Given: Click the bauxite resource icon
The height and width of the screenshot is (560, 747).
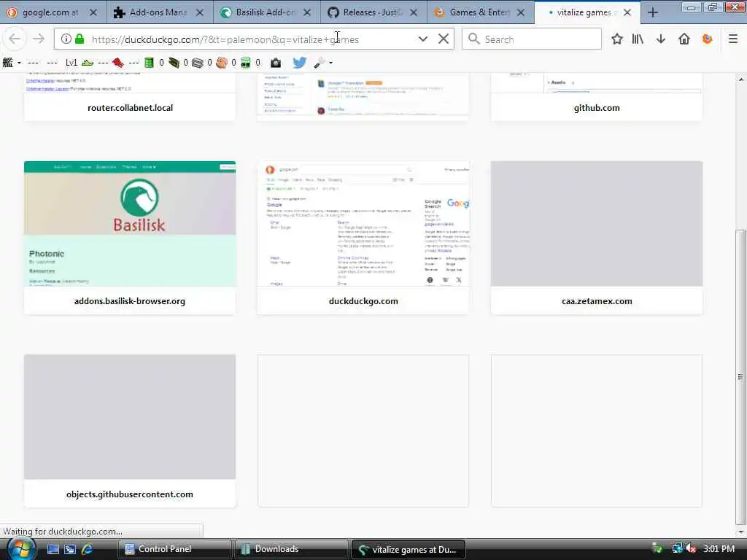Looking at the screenshot, I should click(222, 63).
